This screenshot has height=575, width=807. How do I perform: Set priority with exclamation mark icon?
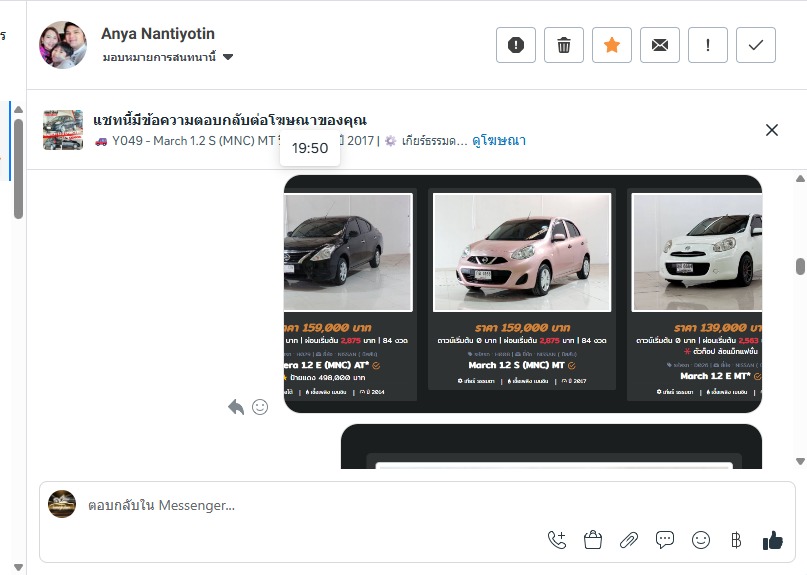708,45
